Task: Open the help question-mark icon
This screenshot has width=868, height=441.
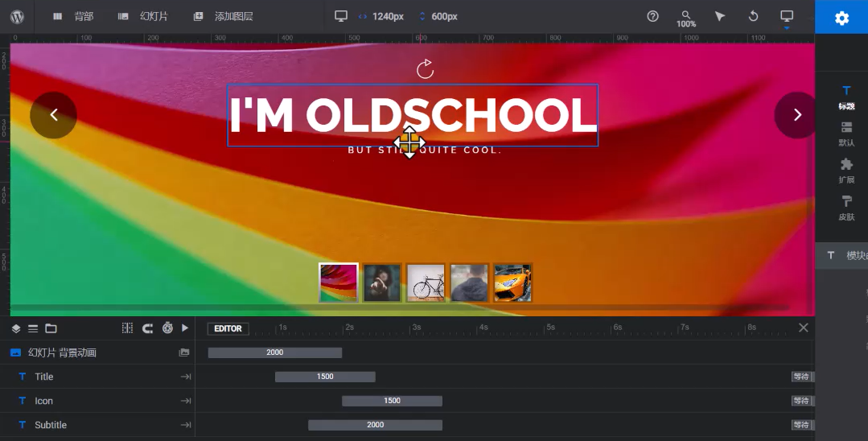Action: click(652, 16)
